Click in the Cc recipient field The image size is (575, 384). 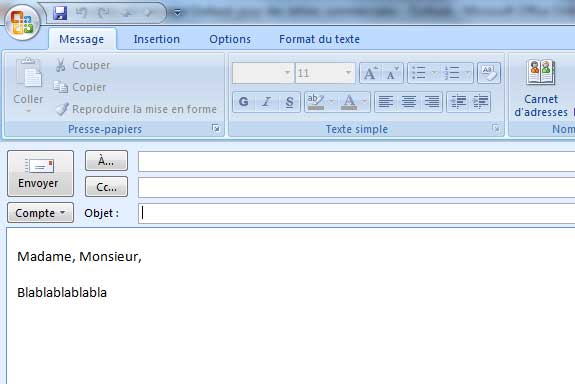point(356,187)
